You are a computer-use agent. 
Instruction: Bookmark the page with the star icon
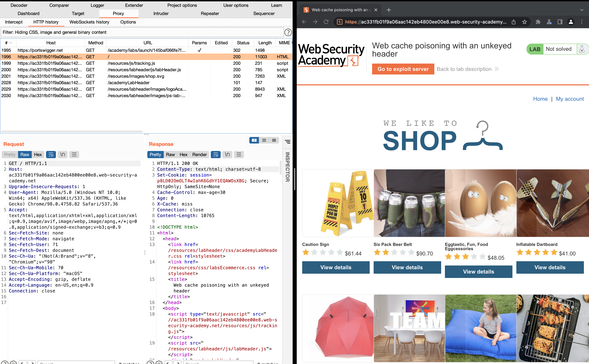coord(524,22)
